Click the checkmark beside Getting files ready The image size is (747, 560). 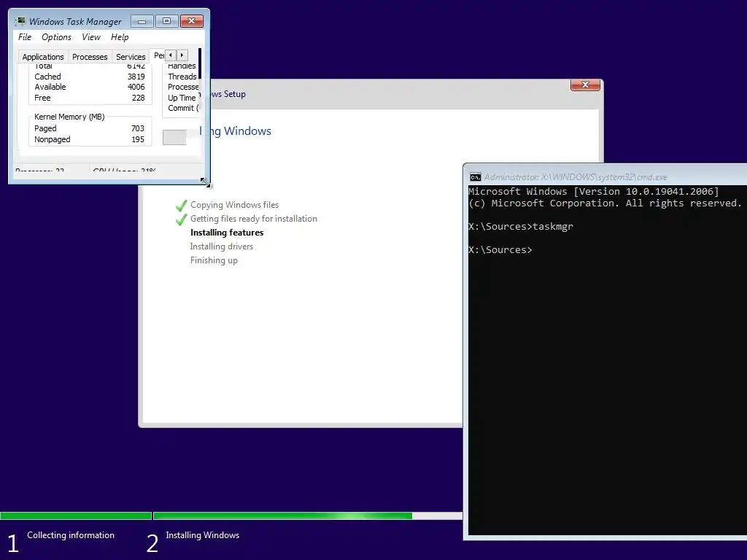pos(181,219)
